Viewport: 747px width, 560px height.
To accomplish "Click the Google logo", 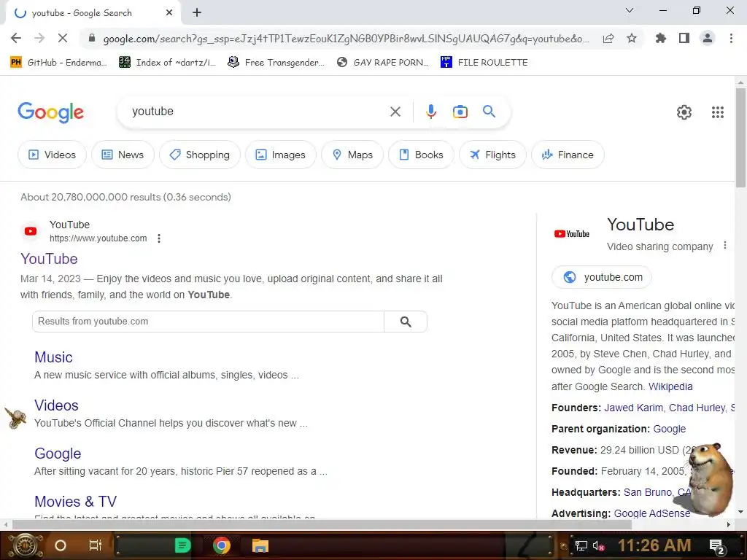I will (50, 112).
